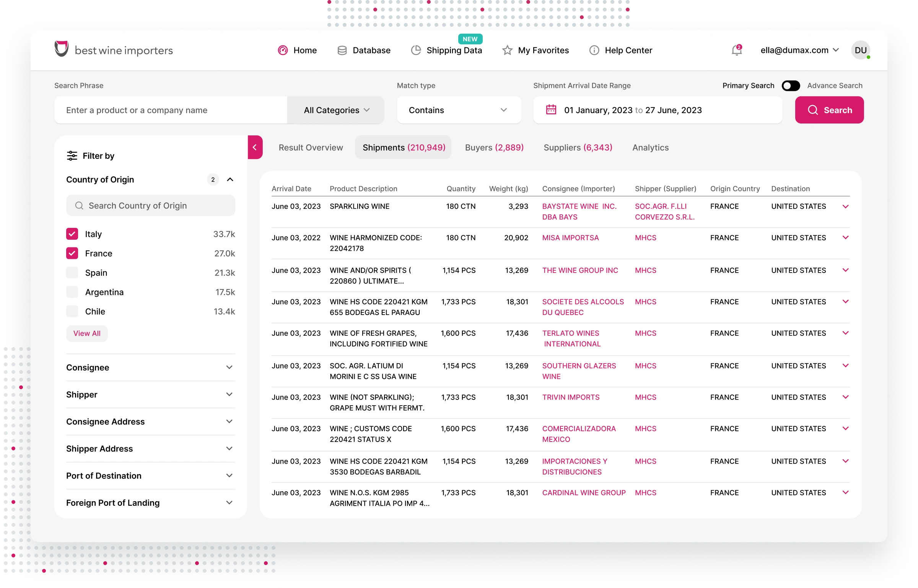This screenshot has width=918, height=588.
Task: Enable the Argentina checkbox
Action: tap(72, 292)
